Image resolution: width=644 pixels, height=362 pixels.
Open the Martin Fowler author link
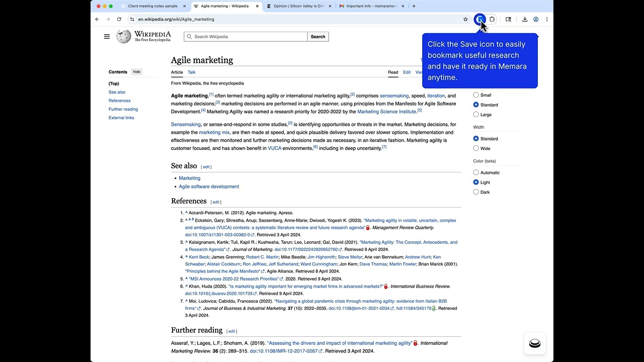pyautogui.click(x=403, y=264)
